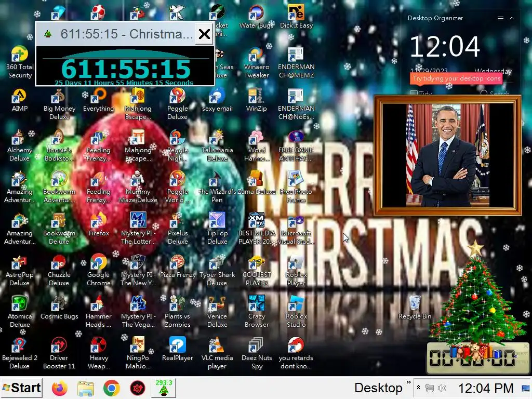The width and height of the screenshot is (532, 399).
Task: Open the Big Money Deluxe icon
Action: (x=59, y=104)
